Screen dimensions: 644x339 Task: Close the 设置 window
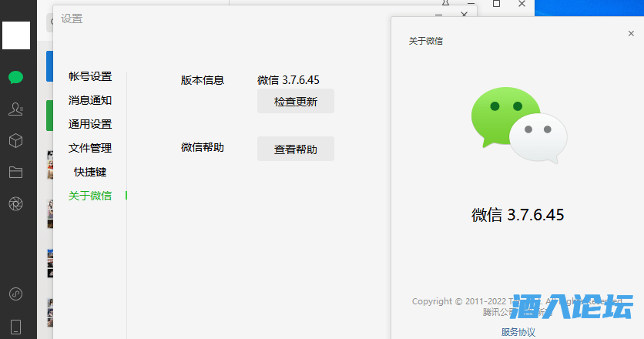click(464, 15)
